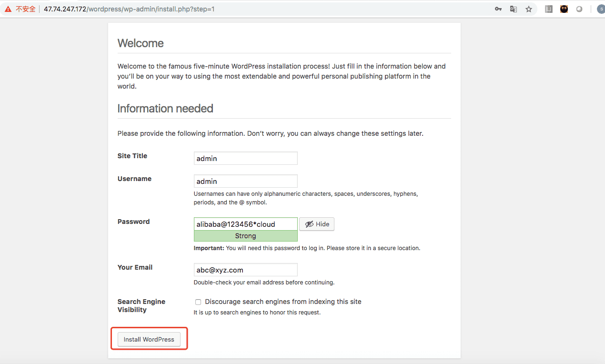The image size is (605, 364).
Task: Click the red not-secure warning triangle
Action: tap(8, 9)
